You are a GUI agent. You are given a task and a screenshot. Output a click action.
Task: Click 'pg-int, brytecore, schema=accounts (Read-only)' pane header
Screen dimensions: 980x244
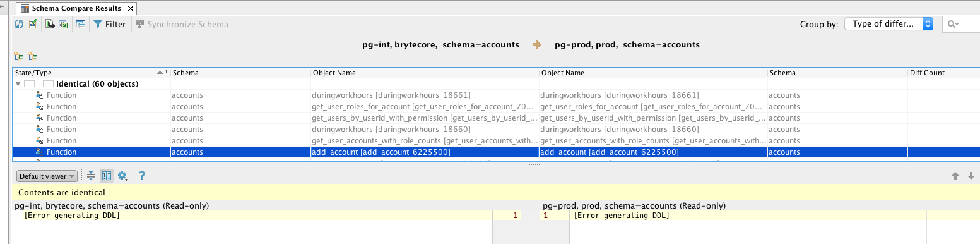pos(112,206)
